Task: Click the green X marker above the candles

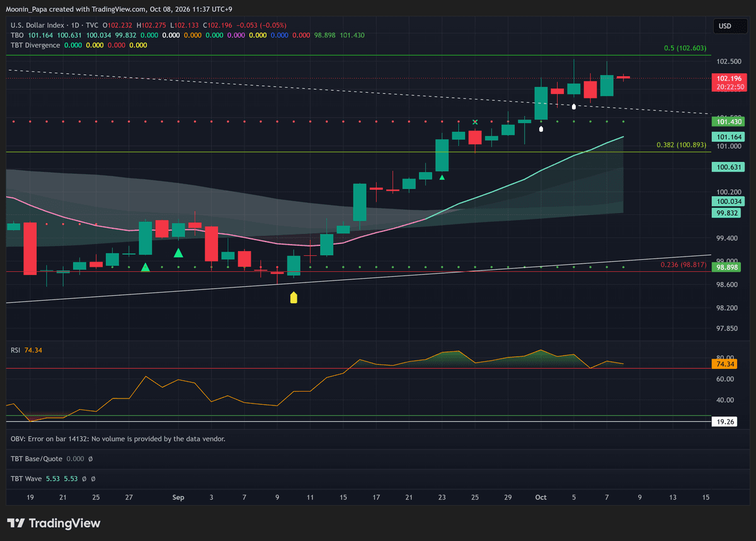Action: pos(475,122)
